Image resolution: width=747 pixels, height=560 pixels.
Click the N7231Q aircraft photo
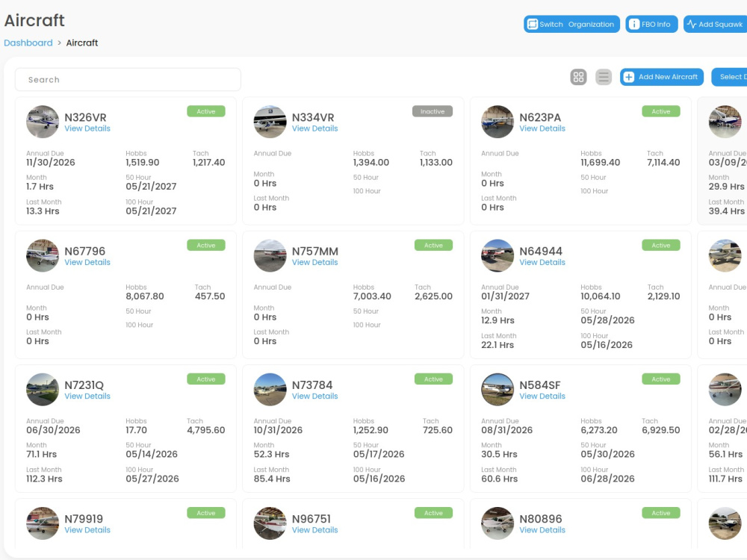tap(43, 390)
